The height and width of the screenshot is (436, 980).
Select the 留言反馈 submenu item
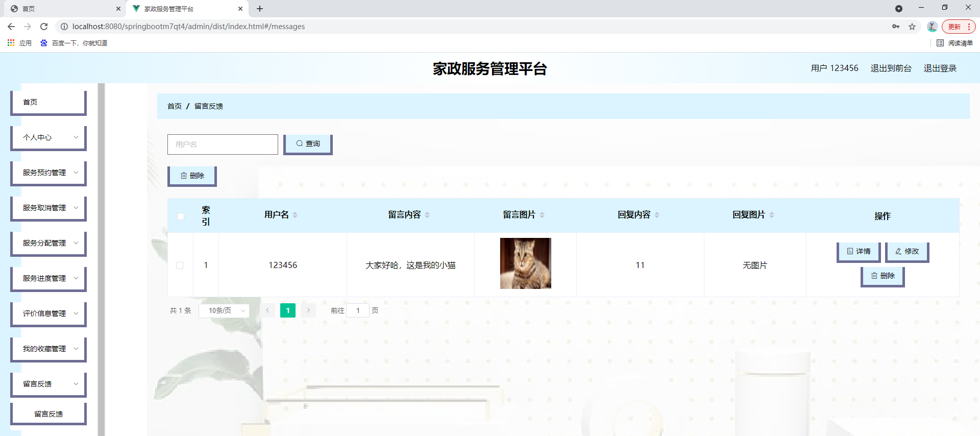click(x=48, y=414)
